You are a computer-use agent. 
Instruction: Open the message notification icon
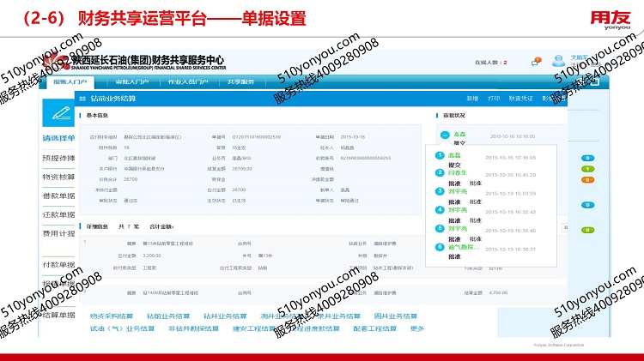(x=536, y=62)
